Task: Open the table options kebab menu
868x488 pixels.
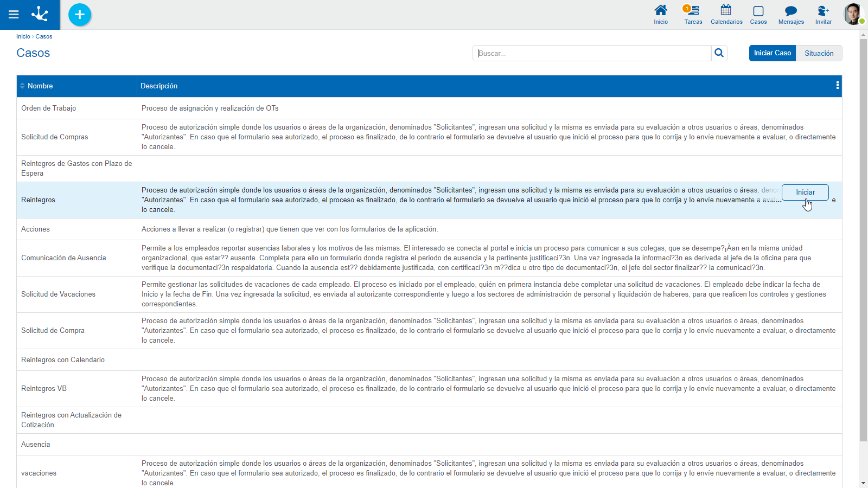Action: tap(837, 86)
